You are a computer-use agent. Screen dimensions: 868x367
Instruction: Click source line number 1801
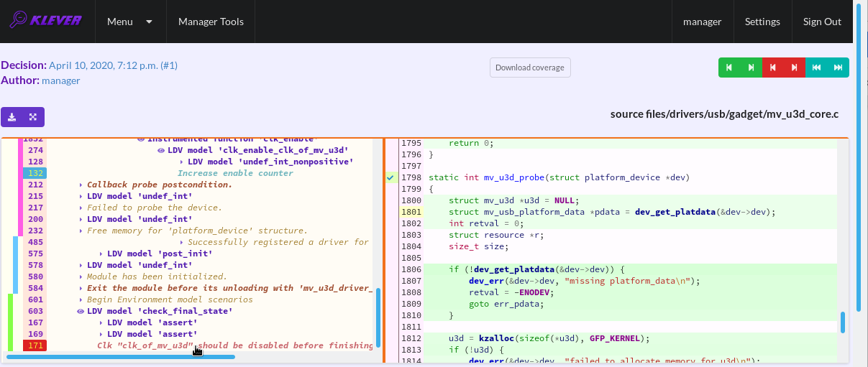point(411,212)
